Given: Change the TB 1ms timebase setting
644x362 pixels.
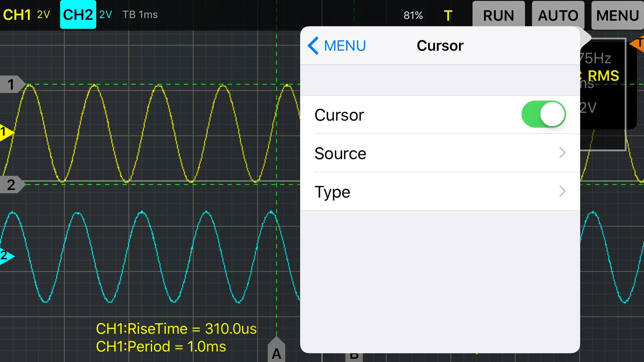Looking at the screenshot, I should (x=140, y=15).
